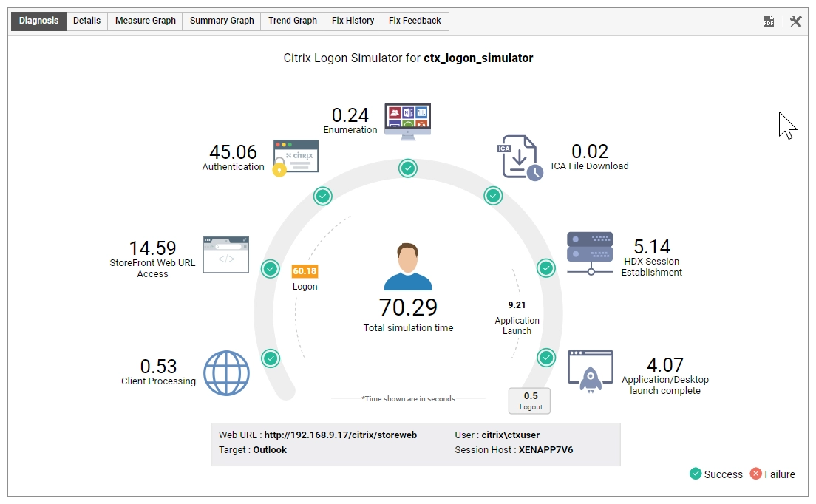816x504 pixels.
Task: Click the 'Application/Desktop launch complete' label
Action: point(665,386)
